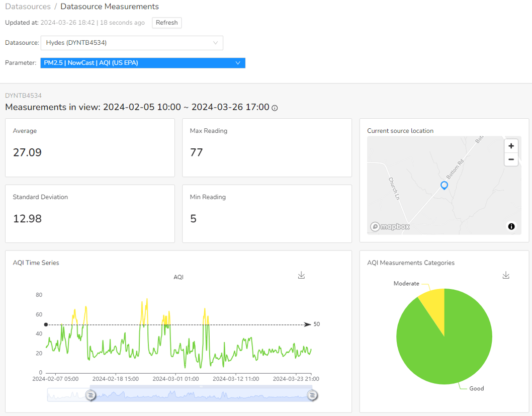This screenshot has width=532, height=416.
Task: Download the AQI Measurements Categories chart
Action: click(506, 275)
